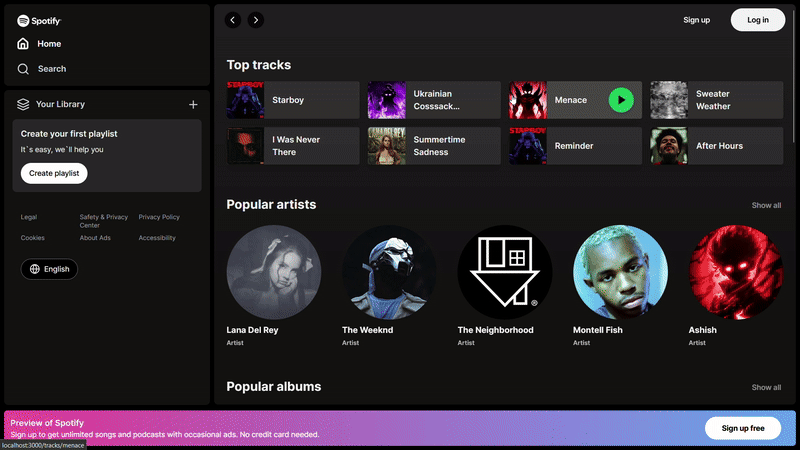Open the Your Library label
This screenshot has width=800, height=450.
pyautogui.click(x=60, y=104)
